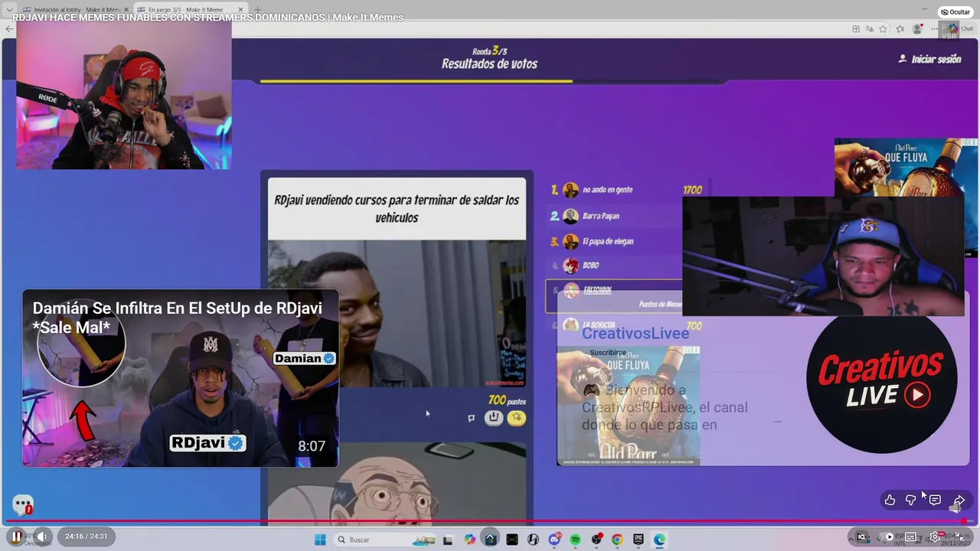Image resolution: width=980 pixels, height=551 pixels.
Task: Click the meme caption about RDjavi vendiendo cursos
Action: point(397,208)
